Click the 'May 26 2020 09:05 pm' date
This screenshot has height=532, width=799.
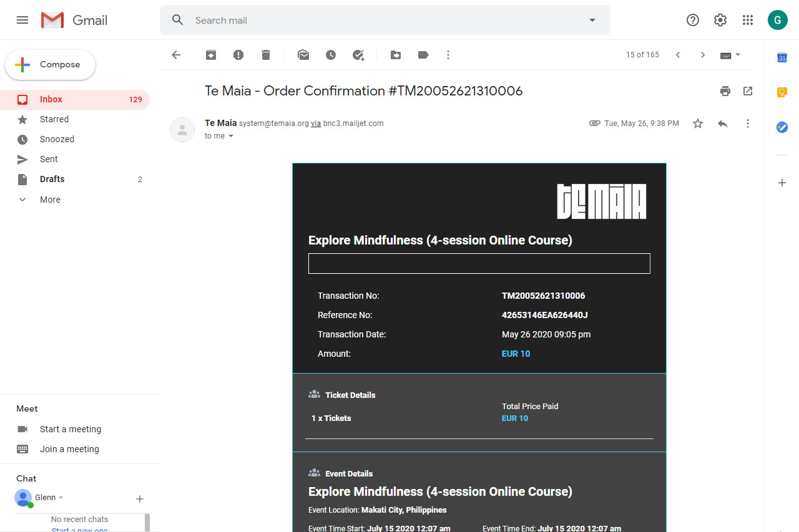pos(546,334)
